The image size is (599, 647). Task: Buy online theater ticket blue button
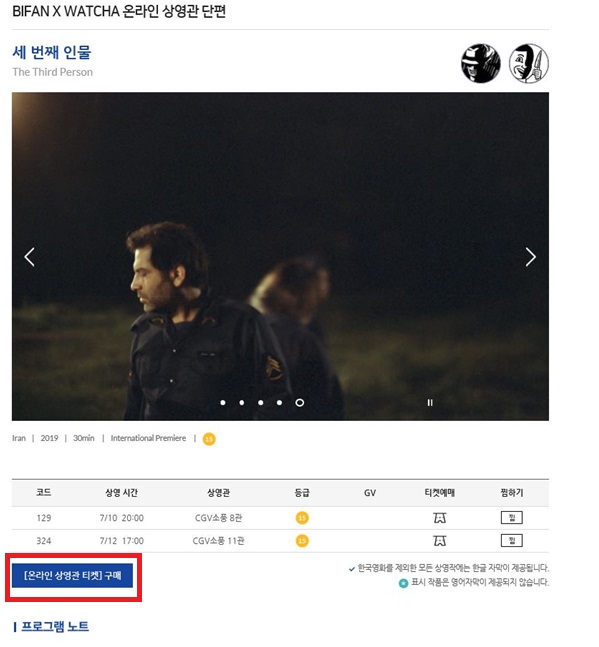point(72,575)
